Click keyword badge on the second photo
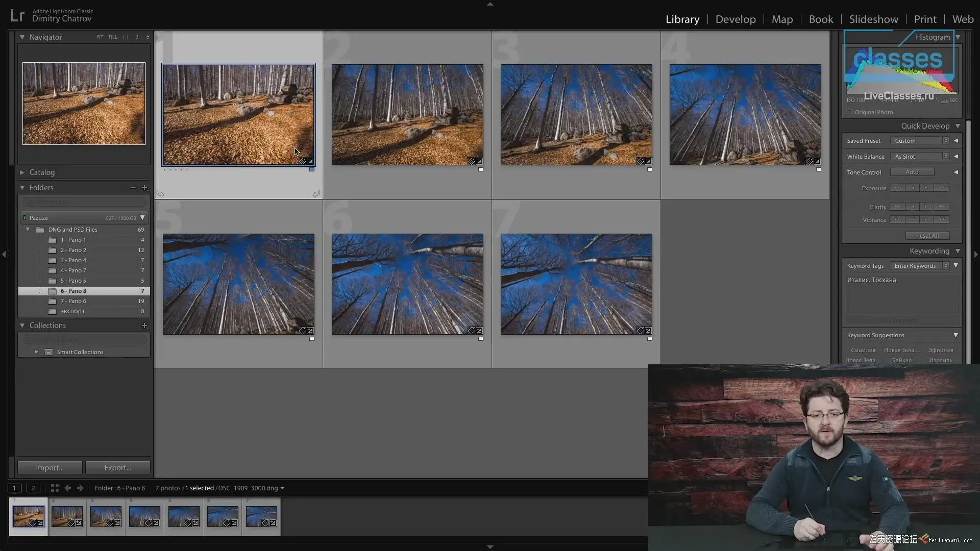Image resolution: width=980 pixels, height=551 pixels. 471,161
